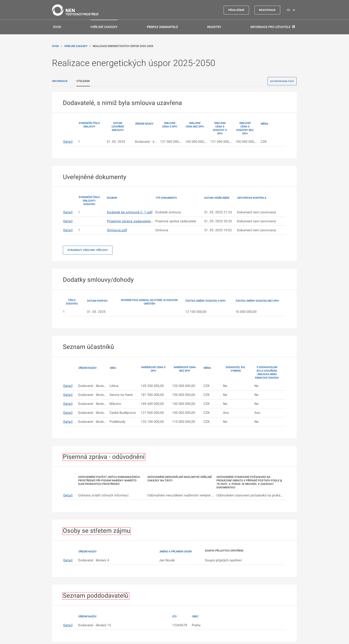Sort subcontractors by IČO column
Image resolution: width=349 pixels, height=644 pixels.
pos(174,616)
